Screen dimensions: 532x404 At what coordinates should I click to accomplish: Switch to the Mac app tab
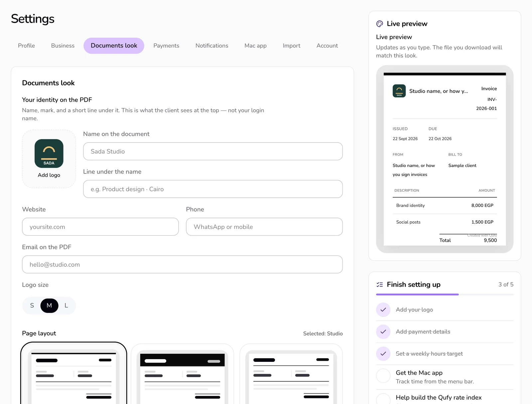[x=255, y=46]
